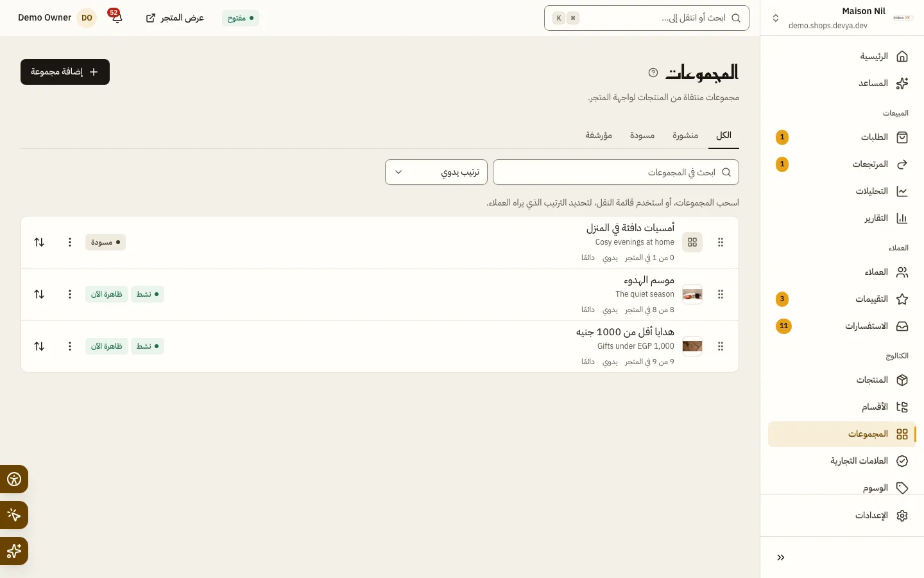This screenshot has height=578, width=924.
Task: Click the cursor-click floating tool button
Action: 14,515
